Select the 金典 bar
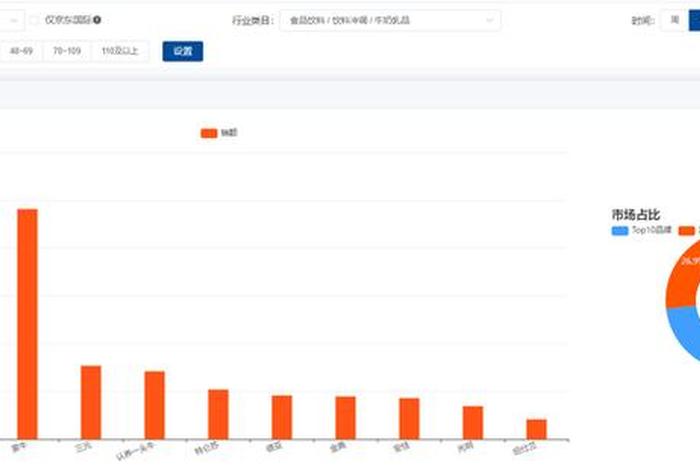700x470 pixels. click(x=345, y=417)
